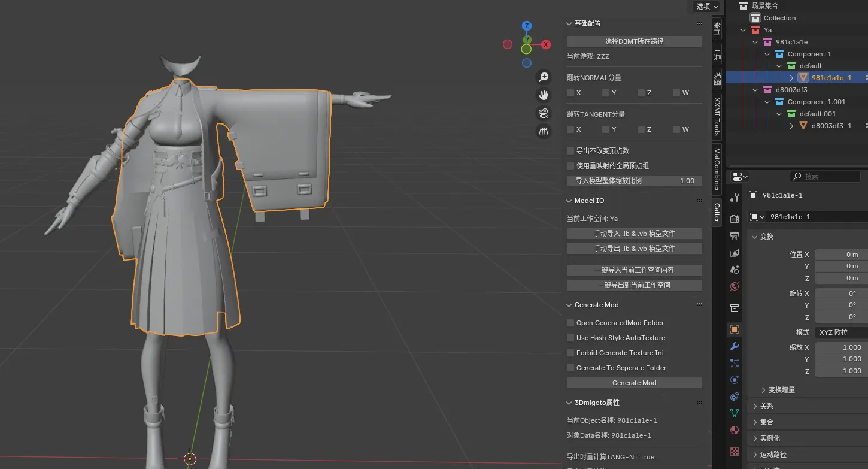Collapse the Model IO panel
The width and height of the screenshot is (868, 469).
[570, 201]
